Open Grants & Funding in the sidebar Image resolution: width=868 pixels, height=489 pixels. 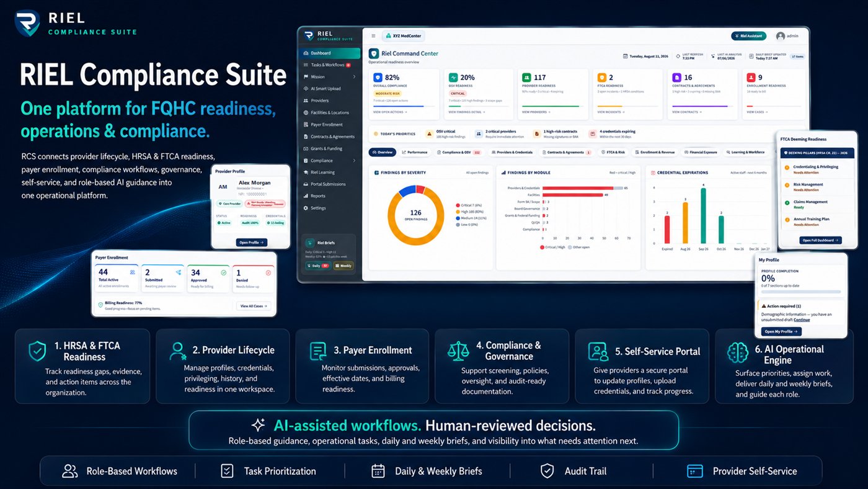[x=329, y=149]
